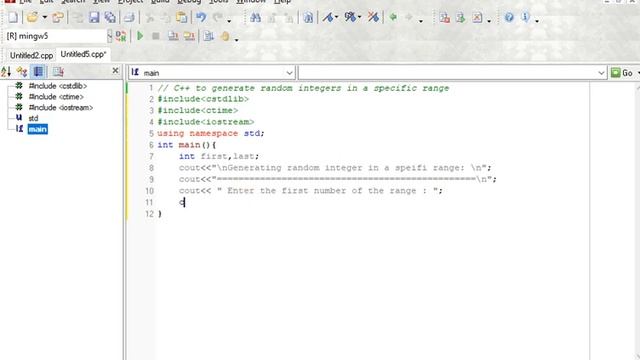Select std node in class tree
The height and width of the screenshot is (360, 640).
33,118
